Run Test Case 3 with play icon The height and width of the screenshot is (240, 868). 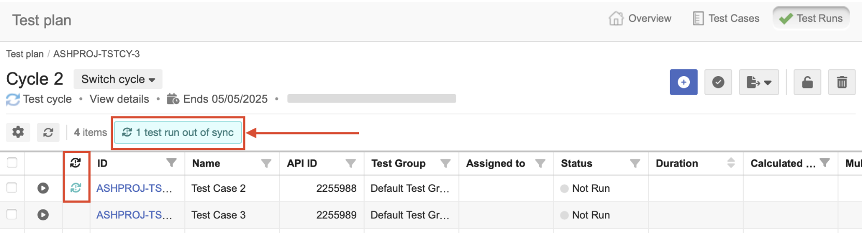pos(43,215)
